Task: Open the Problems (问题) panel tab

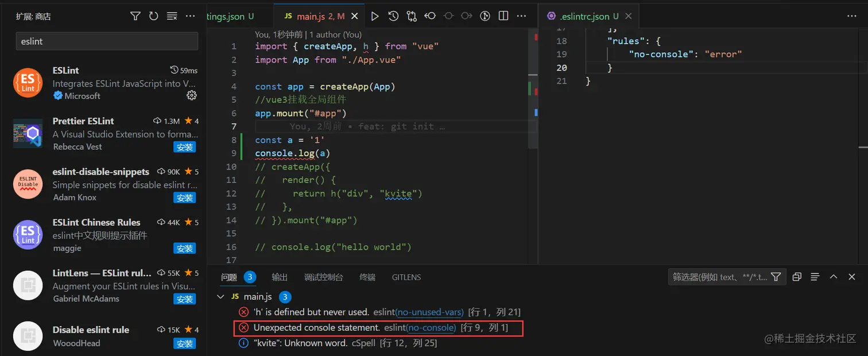Action: click(229, 277)
